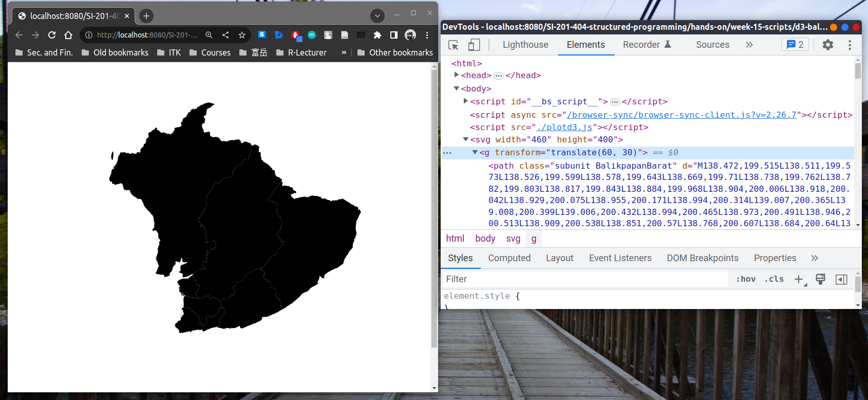The width and height of the screenshot is (868, 400).
Task: Switch to the Recorder tab
Action: point(647,45)
